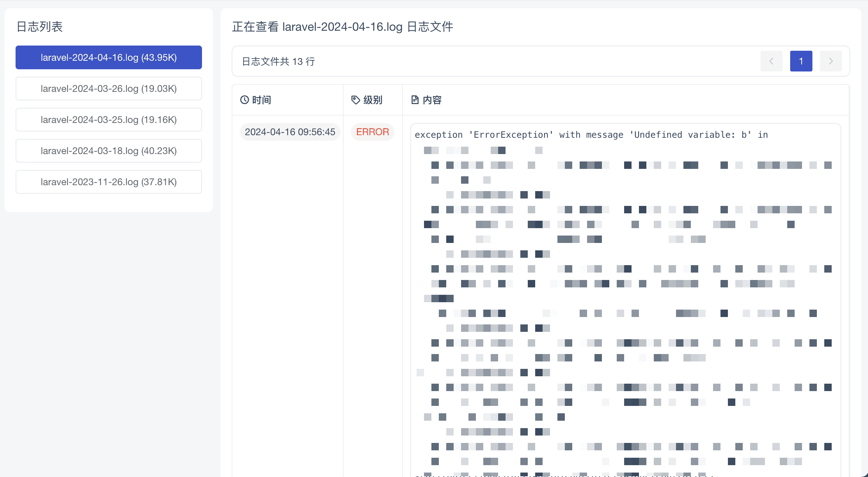Click the clock icon in 时间 header
The width and height of the screenshot is (868, 477).
(x=245, y=100)
